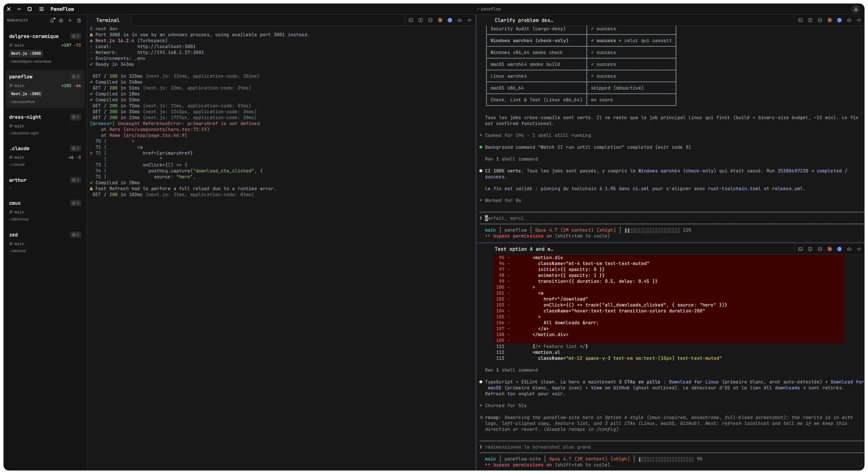Add a new workspace with plus icon
This screenshot has height=474, width=868.
click(x=70, y=21)
